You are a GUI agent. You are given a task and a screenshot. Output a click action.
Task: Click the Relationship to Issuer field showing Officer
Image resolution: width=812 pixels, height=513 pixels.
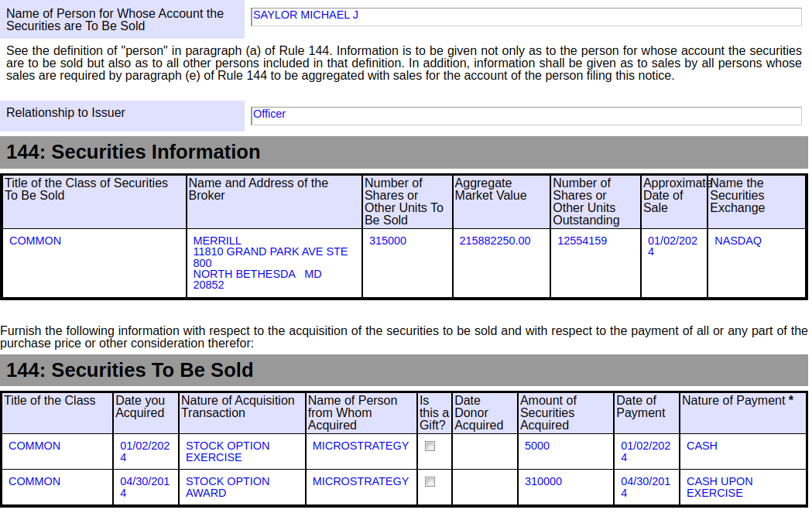[526, 115]
